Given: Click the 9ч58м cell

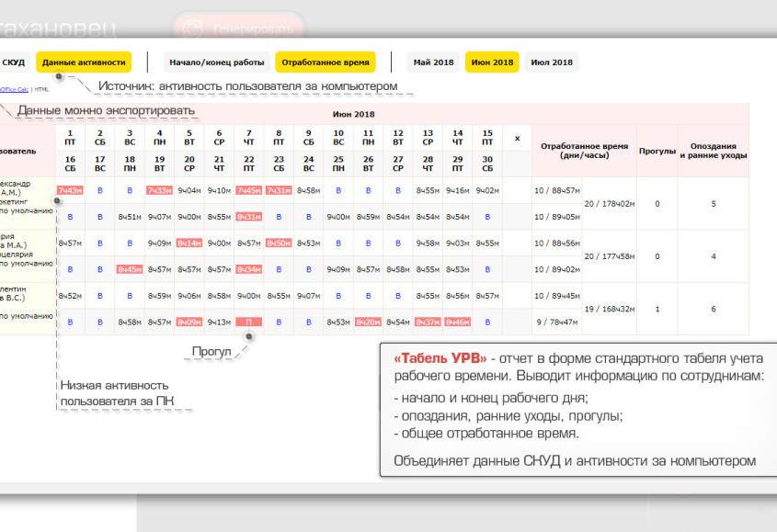Looking at the screenshot, I should tap(428, 243).
